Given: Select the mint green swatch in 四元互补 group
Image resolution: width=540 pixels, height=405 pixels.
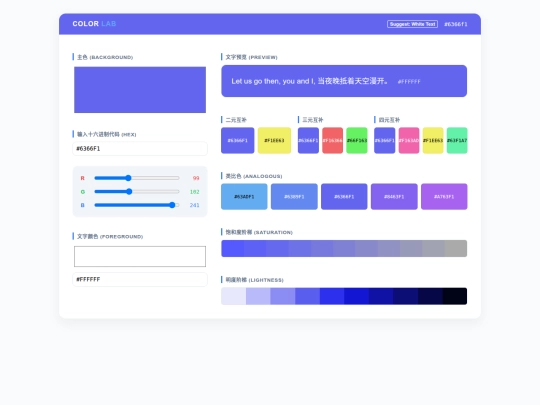Looking at the screenshot, I should (x=457, y=141).
